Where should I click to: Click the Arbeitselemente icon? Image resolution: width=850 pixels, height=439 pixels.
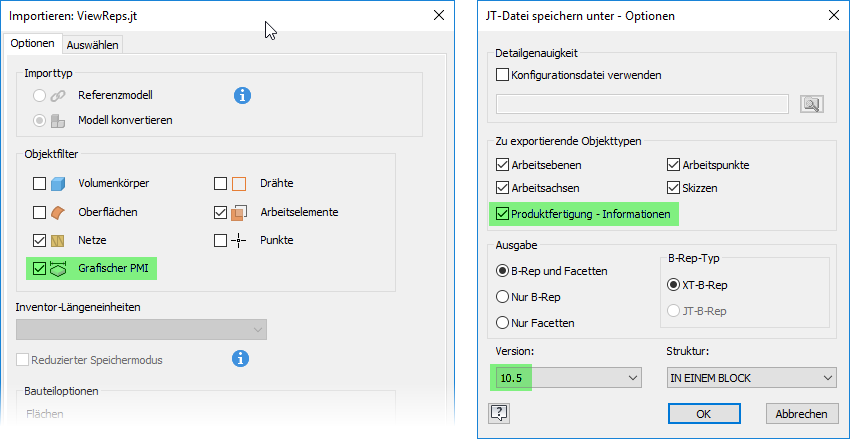coord(239,212)
